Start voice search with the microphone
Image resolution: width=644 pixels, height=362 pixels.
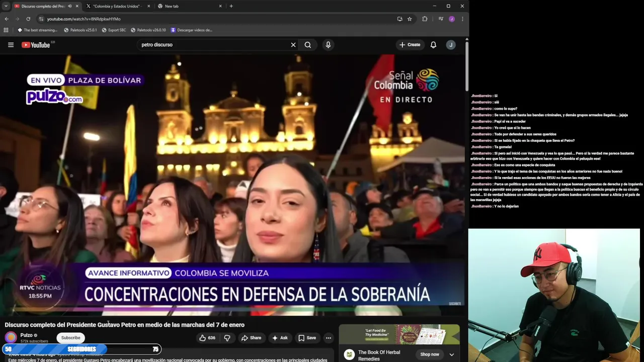click(328, 45)
